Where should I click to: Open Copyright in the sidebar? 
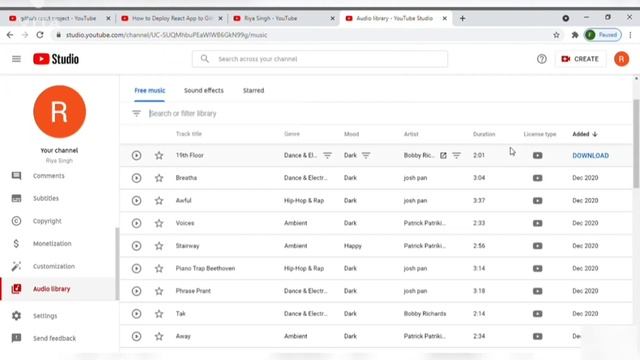(47, 221)
